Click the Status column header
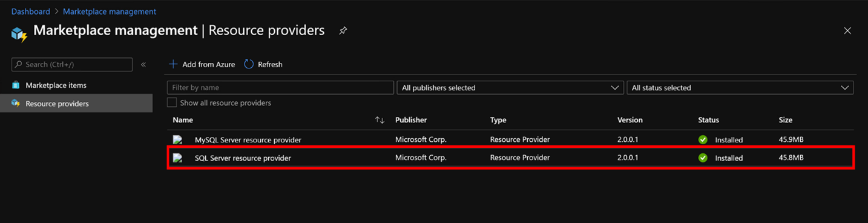Screen dimensions: 868x223 [x=708, y=120]
